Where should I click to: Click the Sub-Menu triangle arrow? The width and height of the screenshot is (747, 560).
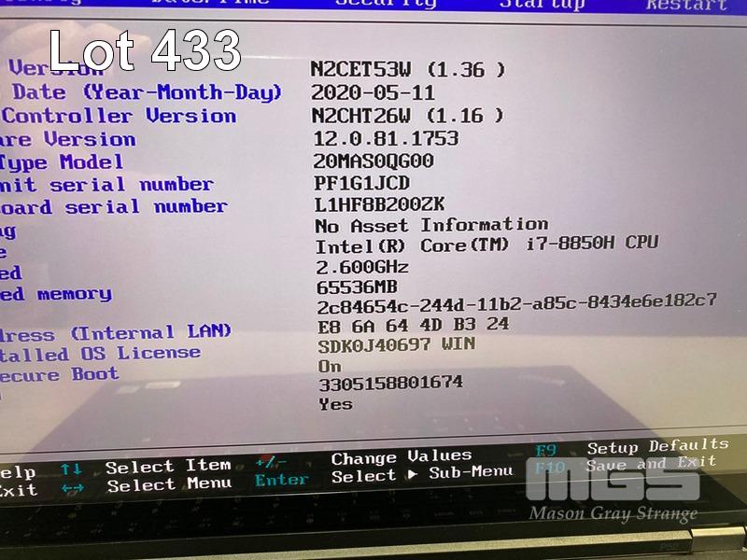(x=412, y=474)
